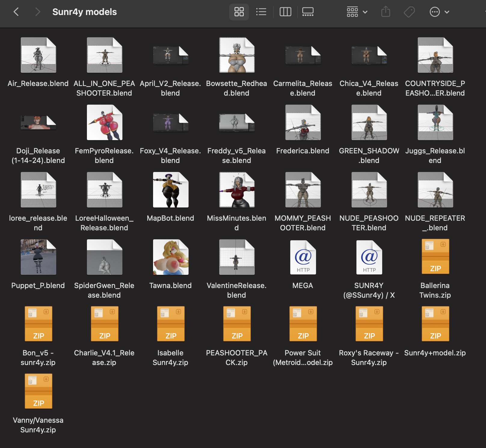This screenshot has height=448, width=486.
Task: Click the Chica_V4_Release.blend file name label
Action: [369, 88]
